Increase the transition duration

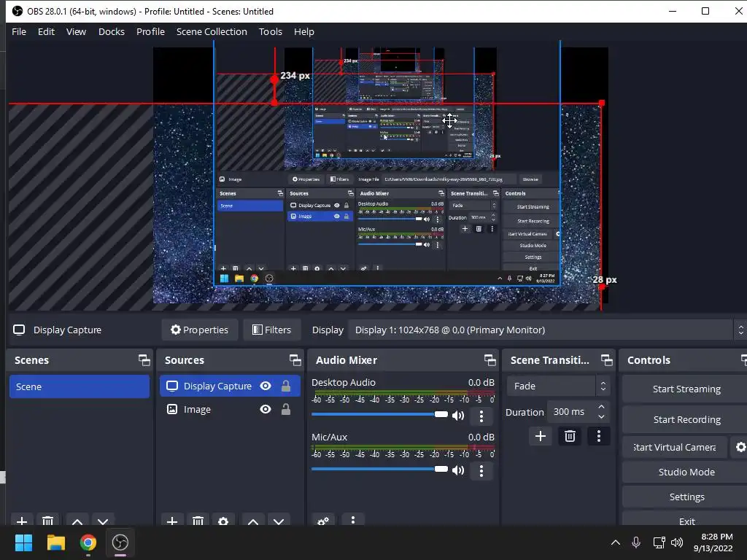click(x=601, y=407)
